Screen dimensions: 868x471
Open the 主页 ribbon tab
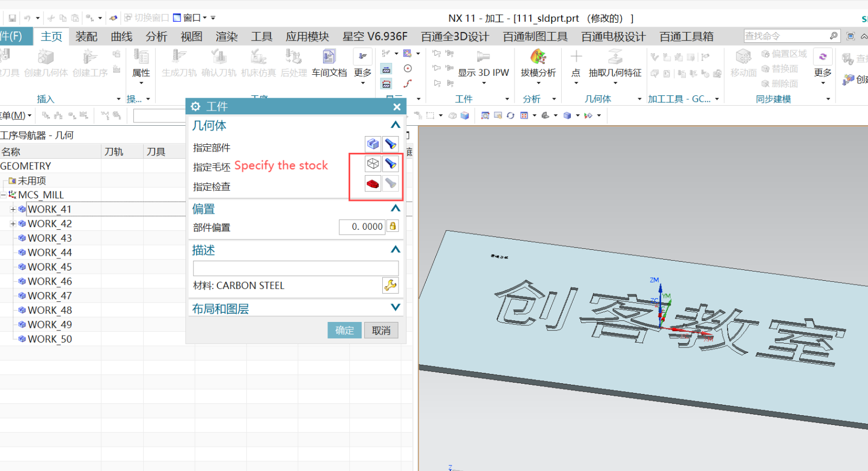coord(52,36)
